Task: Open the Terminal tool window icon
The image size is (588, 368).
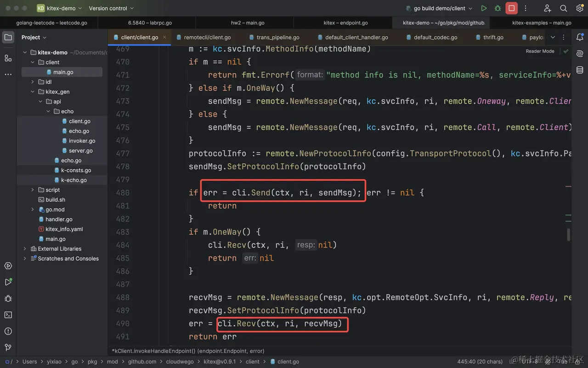Action: click(x=8, y=315)
